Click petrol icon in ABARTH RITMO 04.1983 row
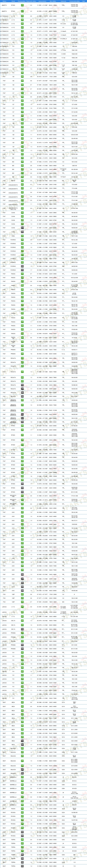This screenshot has height=868, width=87. point(22,11)
